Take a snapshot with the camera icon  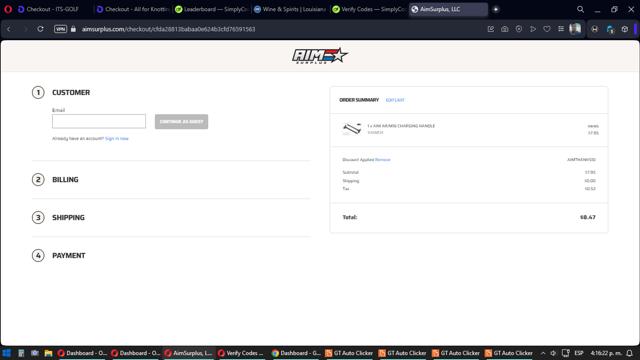(x=504, y=29)
